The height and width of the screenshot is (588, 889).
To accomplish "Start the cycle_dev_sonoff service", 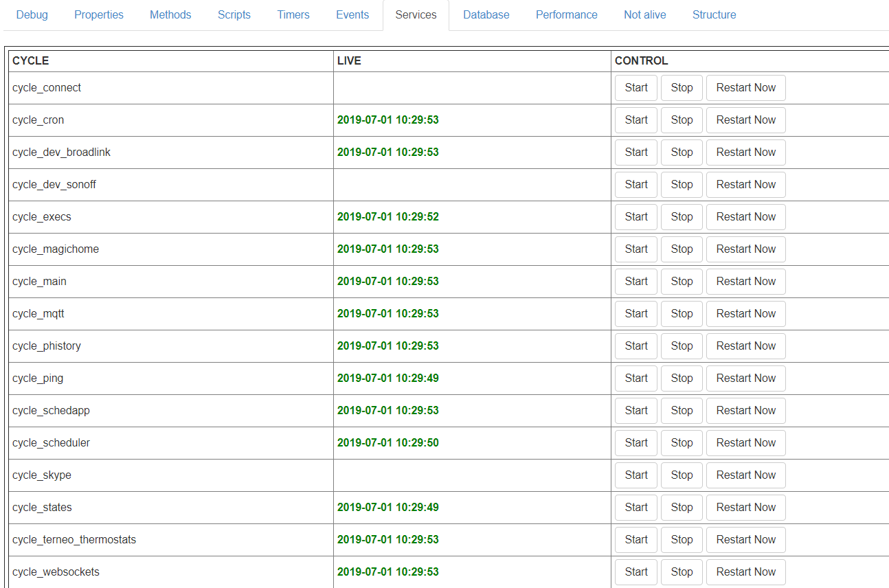I will pyautogui.click(x=636, y=185).
